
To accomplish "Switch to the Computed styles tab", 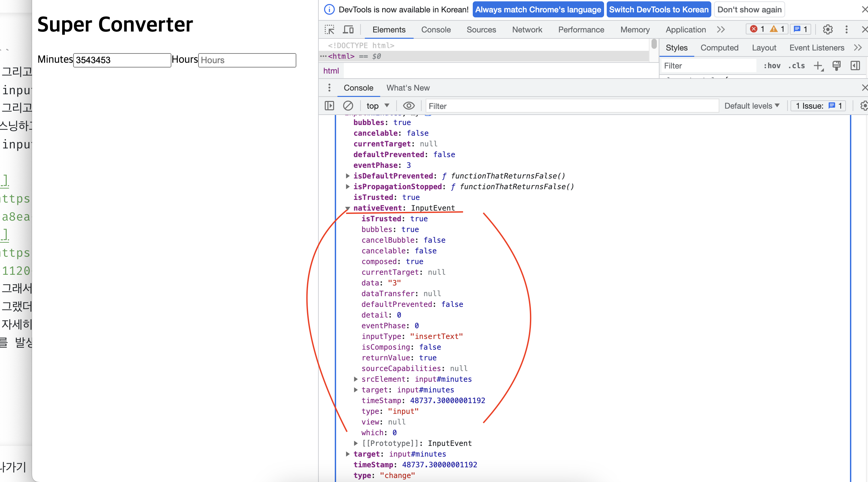I will click(719, 48).
